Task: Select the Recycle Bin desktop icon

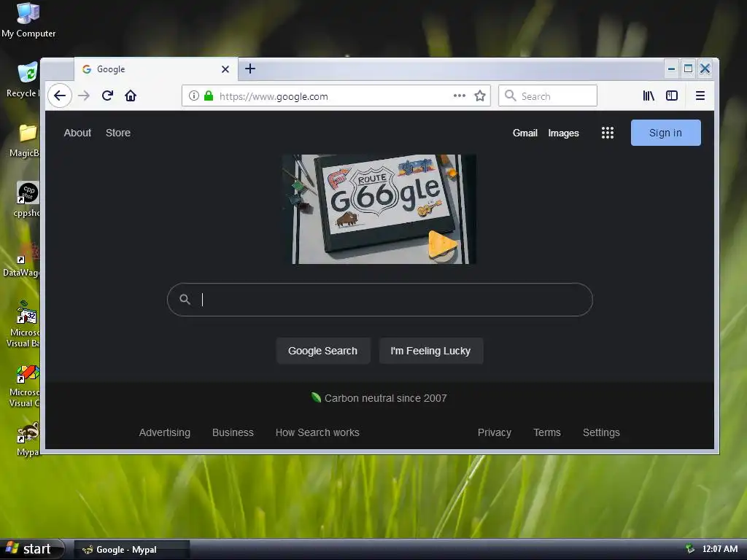Action: (x=23, y=80)
